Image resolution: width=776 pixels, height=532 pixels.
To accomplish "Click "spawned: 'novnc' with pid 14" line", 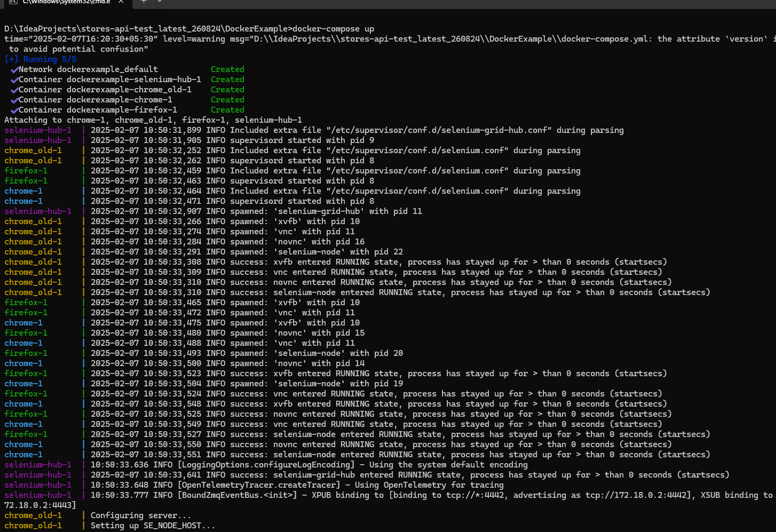I will click(x=298, y=364).
